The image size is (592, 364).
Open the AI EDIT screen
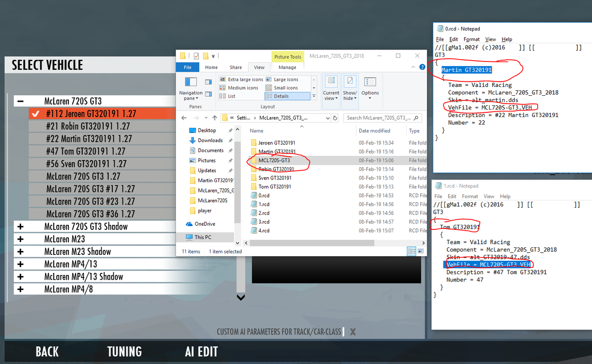click(201, 352)
